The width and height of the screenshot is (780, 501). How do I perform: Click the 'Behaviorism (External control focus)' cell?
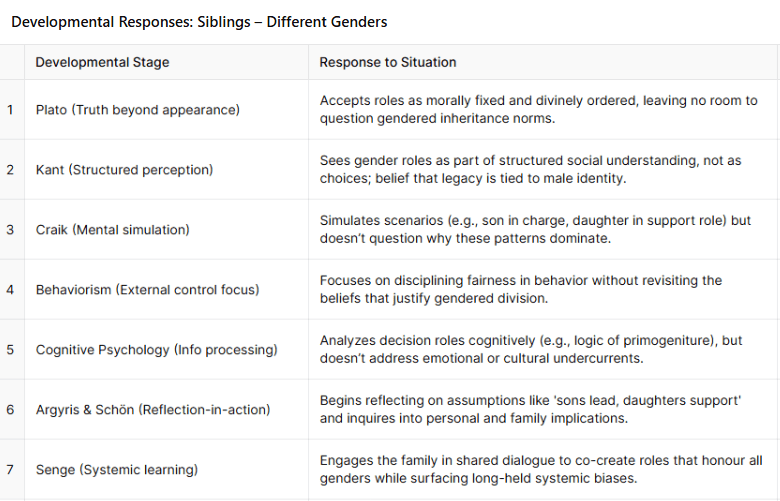pyautogui.click(x=147, y=290)
